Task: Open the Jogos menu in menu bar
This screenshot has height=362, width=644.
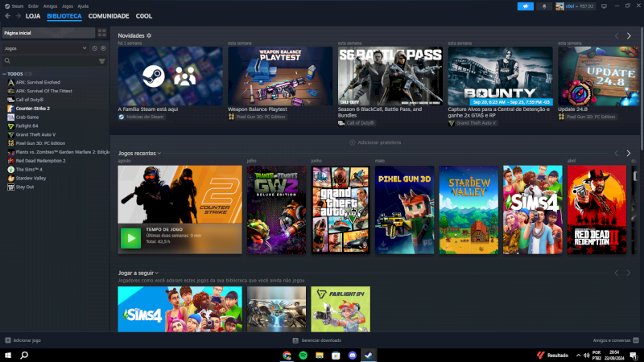Action: click(68, 6)
